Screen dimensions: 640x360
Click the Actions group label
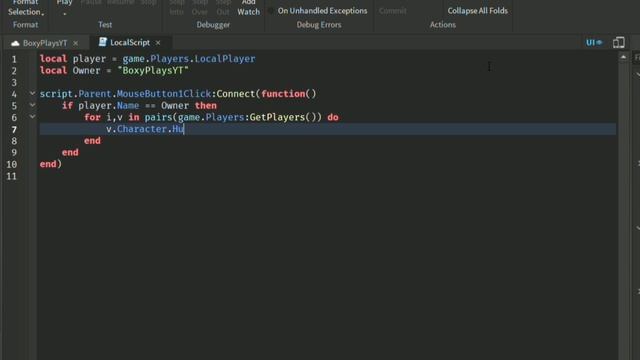coord(443,25)
